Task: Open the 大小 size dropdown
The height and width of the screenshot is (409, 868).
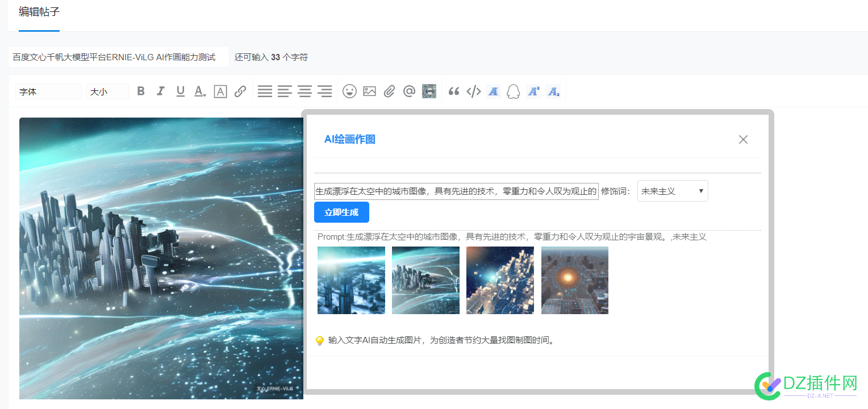Action: pos(108,91)
